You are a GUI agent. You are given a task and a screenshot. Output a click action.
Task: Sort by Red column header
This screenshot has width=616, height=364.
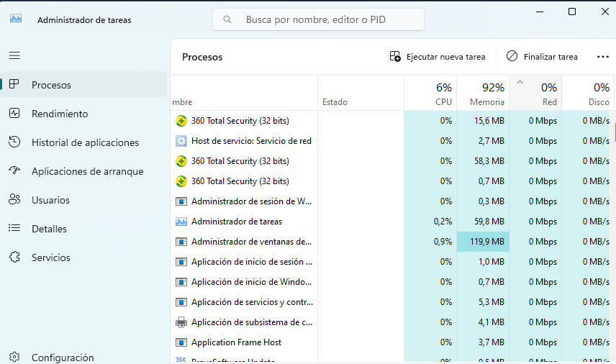[535, 93]
